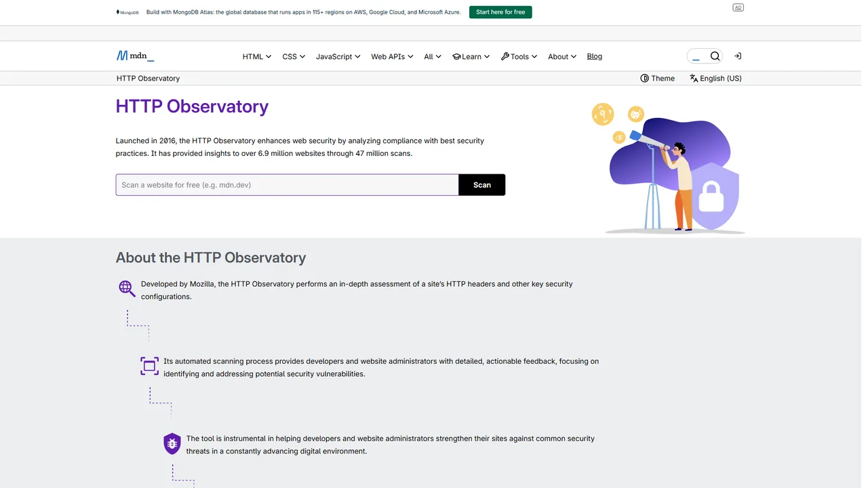Click the MongoDB Atlas ad text
868x488 pixels.
click(304, 12)
